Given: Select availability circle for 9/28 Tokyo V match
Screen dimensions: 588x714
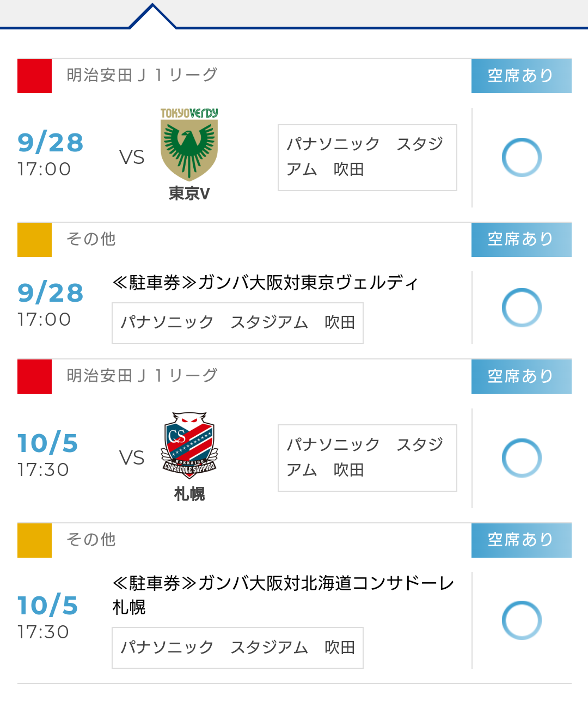Looking at the screenshot, I should click(522, 157).
